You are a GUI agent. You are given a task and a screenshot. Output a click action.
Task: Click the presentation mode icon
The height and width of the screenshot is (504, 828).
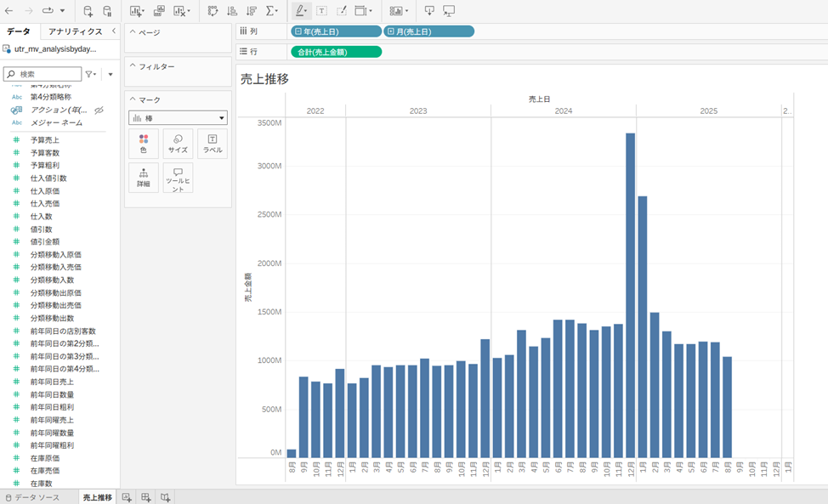coord(449,10)
